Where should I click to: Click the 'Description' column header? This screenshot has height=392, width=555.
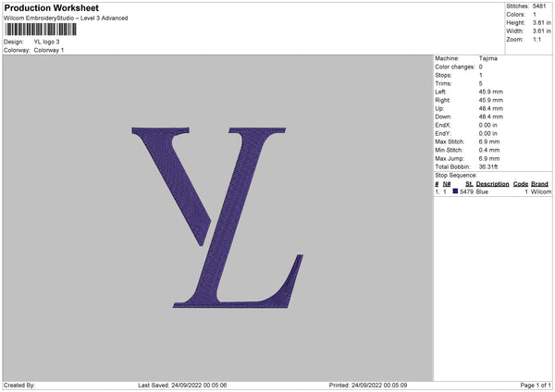pos(492,184)
